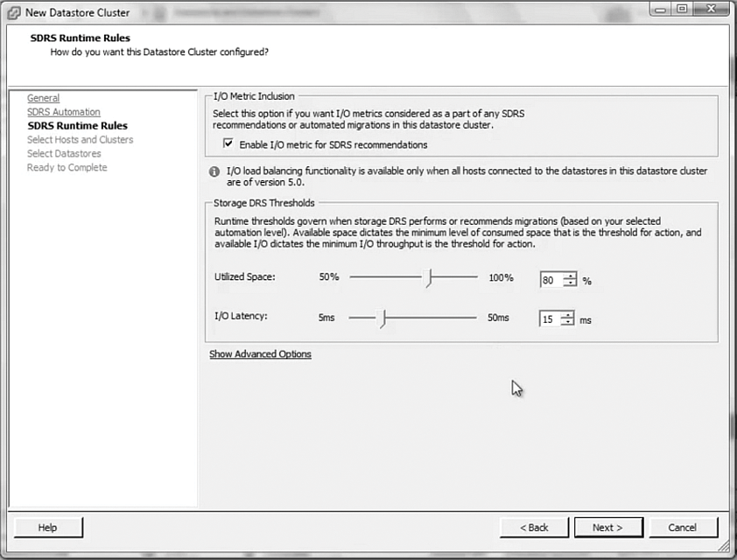The width and height of the screenshot is (737, 560).
Task: Select the SDRS Automation step
Action: pos(63,111)
